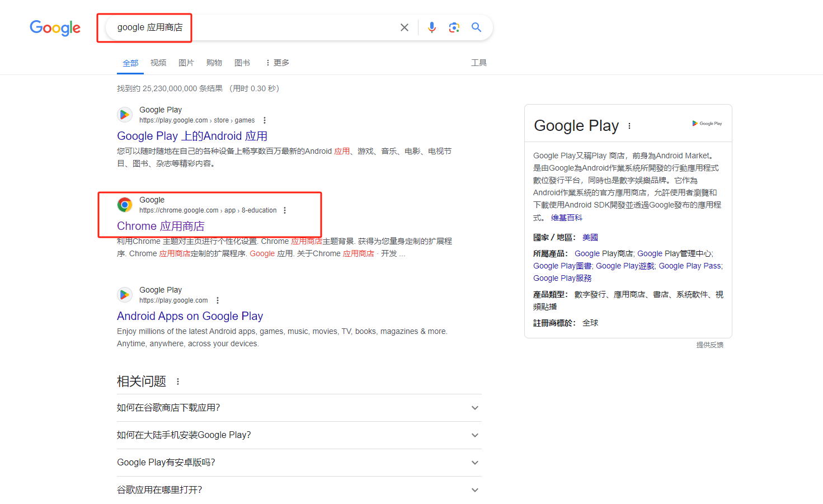Open Google Play商店 product link

point(604,253)
